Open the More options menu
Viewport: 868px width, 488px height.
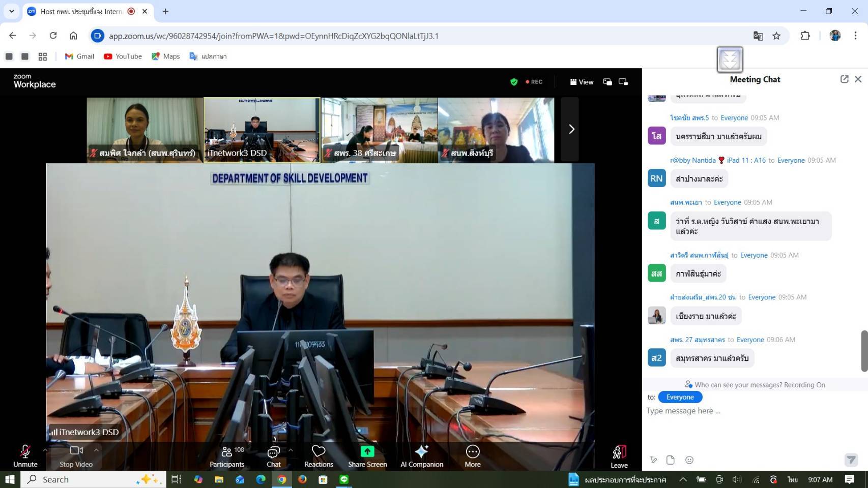(472, 456)
